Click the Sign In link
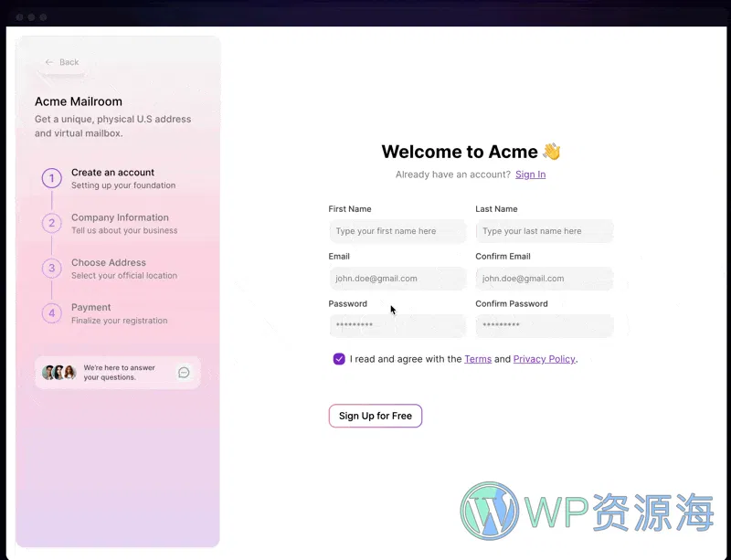 (x=531, y=174)
